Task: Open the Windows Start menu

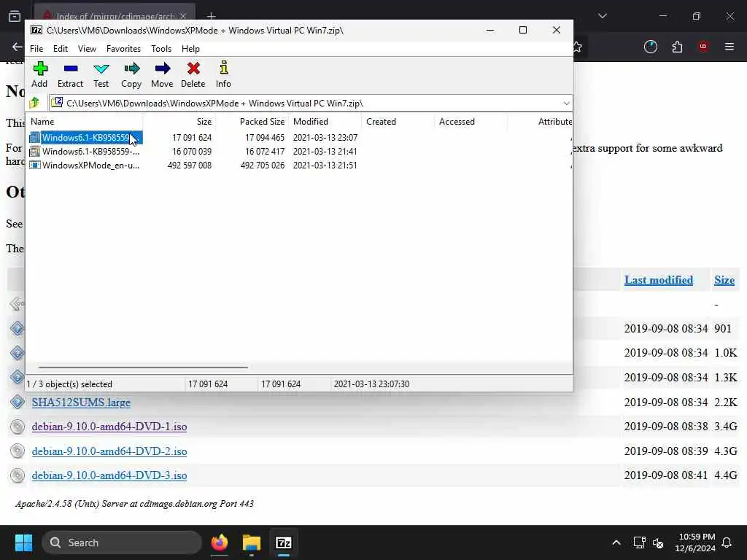Action: pyautogui.click(x=23, y=542)
